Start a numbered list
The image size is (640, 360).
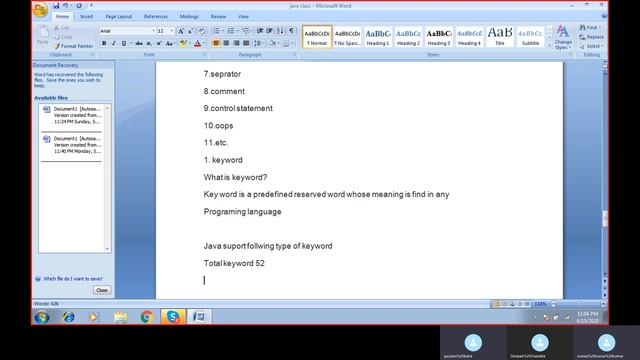pos(231,31)
